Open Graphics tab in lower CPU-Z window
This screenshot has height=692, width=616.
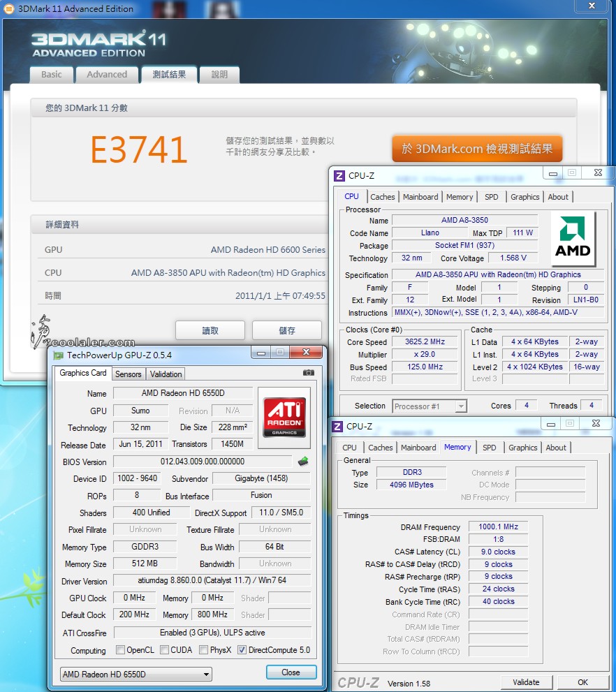pos(522,448)
